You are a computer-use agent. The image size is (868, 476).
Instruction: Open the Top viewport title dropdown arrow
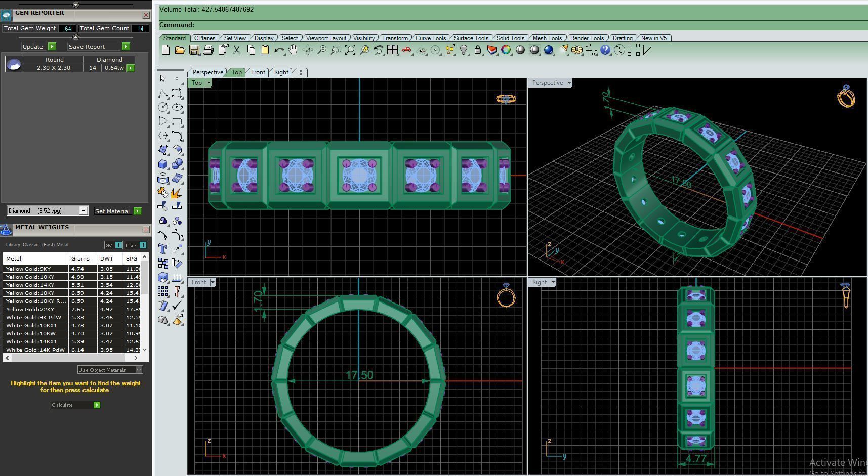click(x=209, y=83)
